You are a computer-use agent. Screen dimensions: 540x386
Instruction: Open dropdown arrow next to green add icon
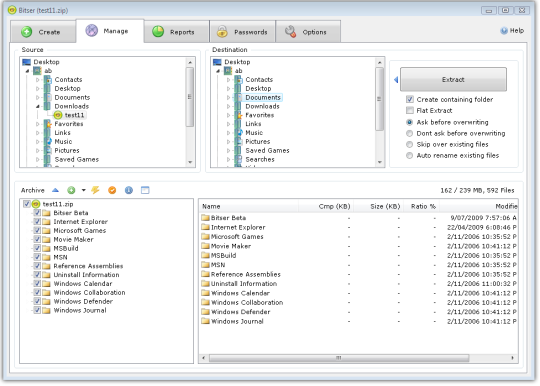(x=83, y=190)
